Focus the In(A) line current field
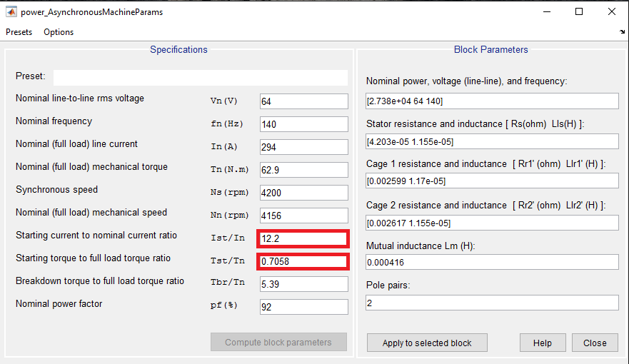This screenshot has height=364, width=629. [x=303, y=147]
